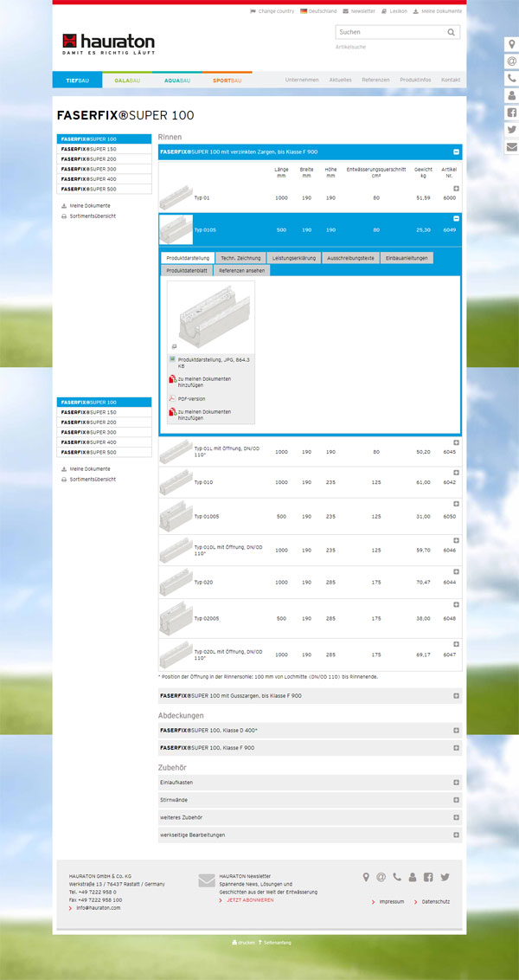Click the footer location pin icon
This screenshot has height=980, width=519.
point(366,877)
